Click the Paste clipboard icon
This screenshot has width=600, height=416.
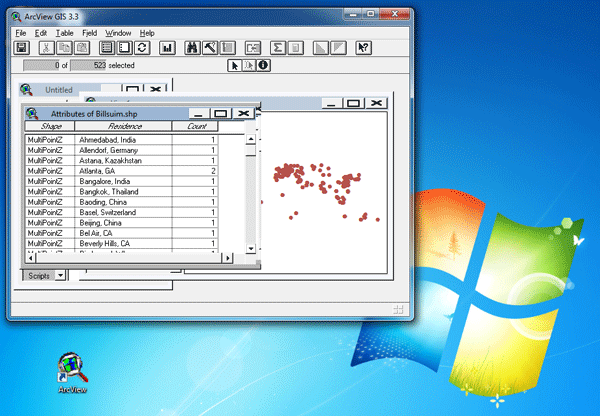pyautogui.click(x=82, y=48)
